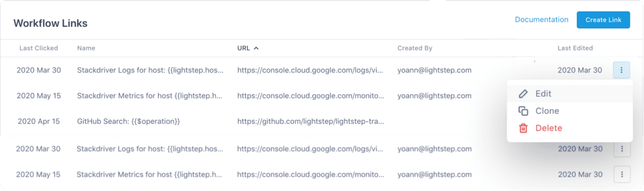
Task: Click the red trash Delete icon
Action: 523,128
